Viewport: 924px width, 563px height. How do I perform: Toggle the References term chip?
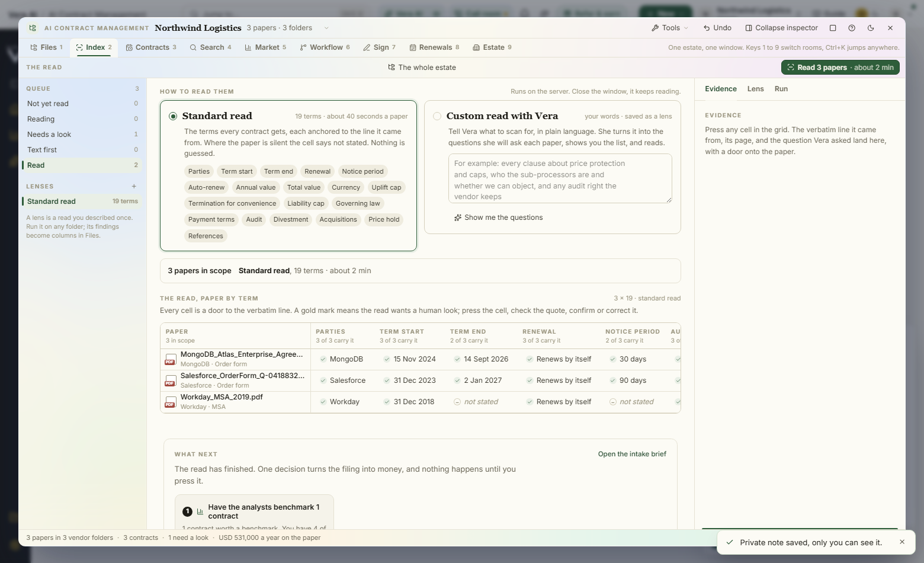point(206,236)
